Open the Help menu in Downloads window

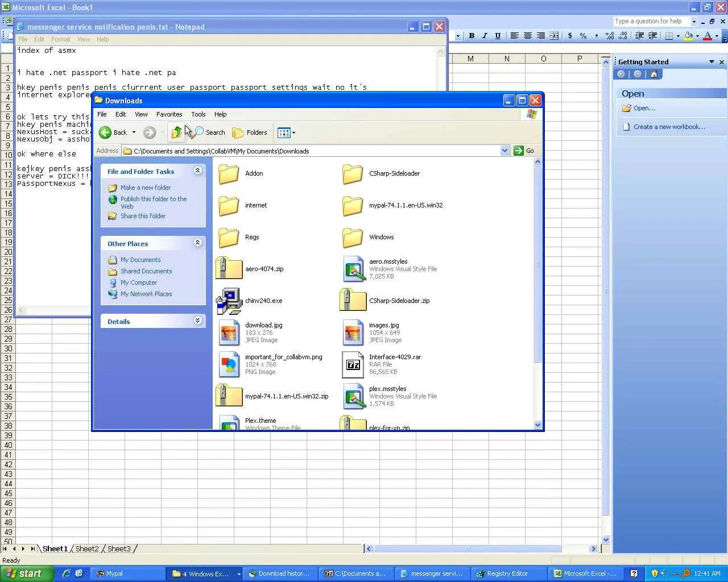(x=220, y=114)
